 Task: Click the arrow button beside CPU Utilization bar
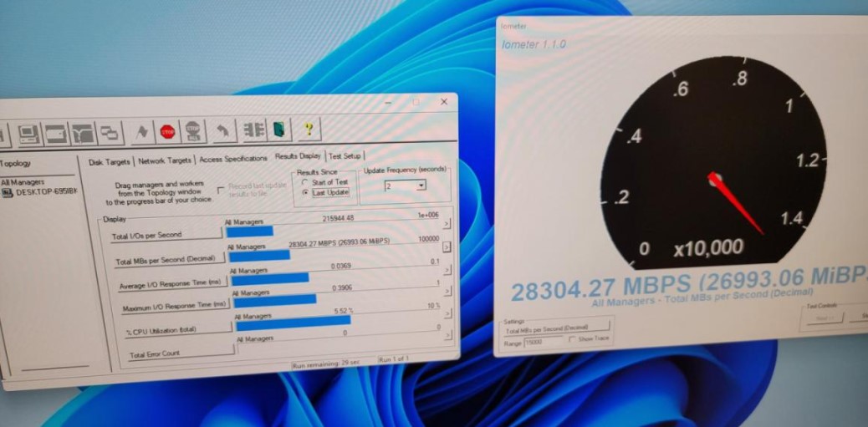[x=448, y=314]
